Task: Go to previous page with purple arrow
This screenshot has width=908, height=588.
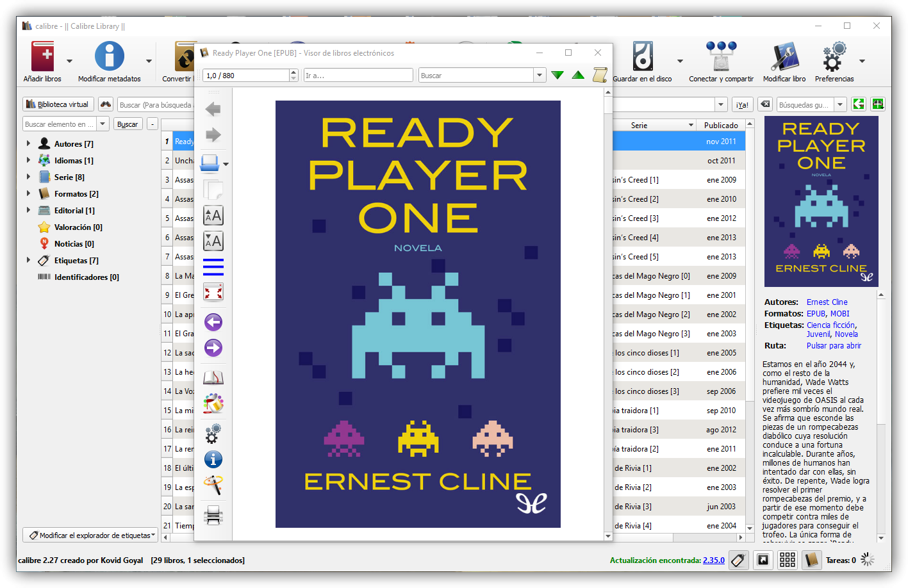Action: click(x=213, y=322)
